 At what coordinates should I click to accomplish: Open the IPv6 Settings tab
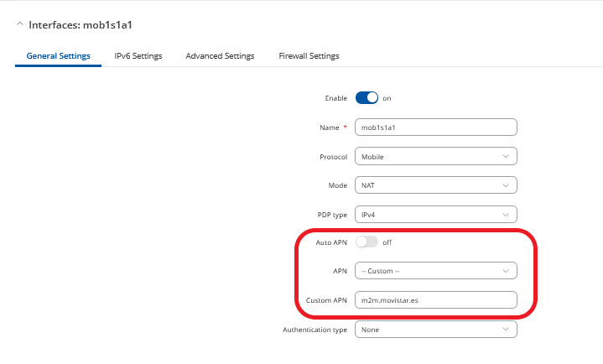point(138,56)
